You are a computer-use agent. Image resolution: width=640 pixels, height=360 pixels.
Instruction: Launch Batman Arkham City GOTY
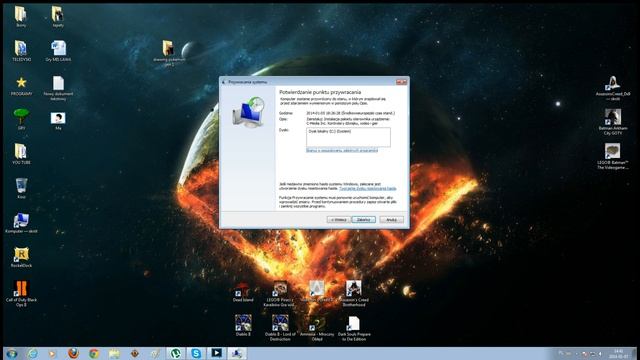click(613, 122)
